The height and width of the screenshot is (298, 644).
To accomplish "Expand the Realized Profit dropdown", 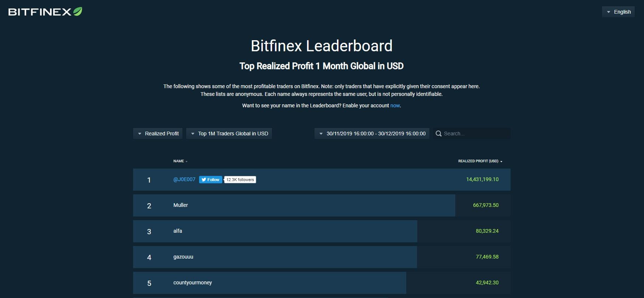I will (x=158, y=134).
